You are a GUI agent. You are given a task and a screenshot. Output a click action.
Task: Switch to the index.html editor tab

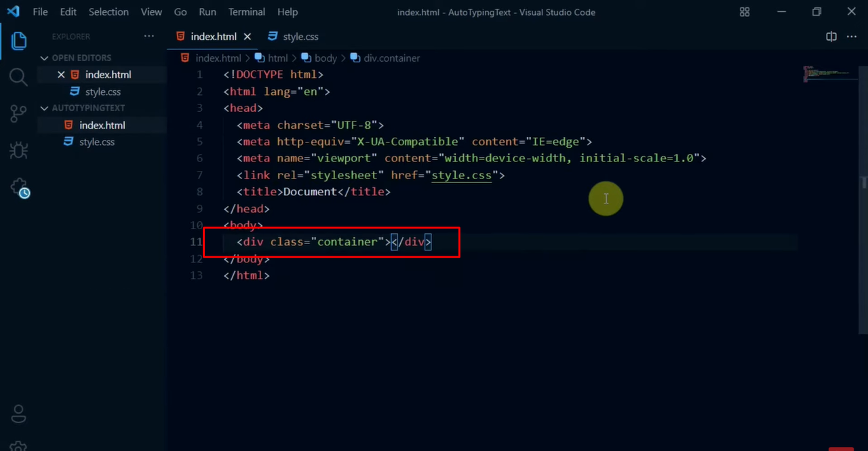pyautogui.click(x=213, y=37)
